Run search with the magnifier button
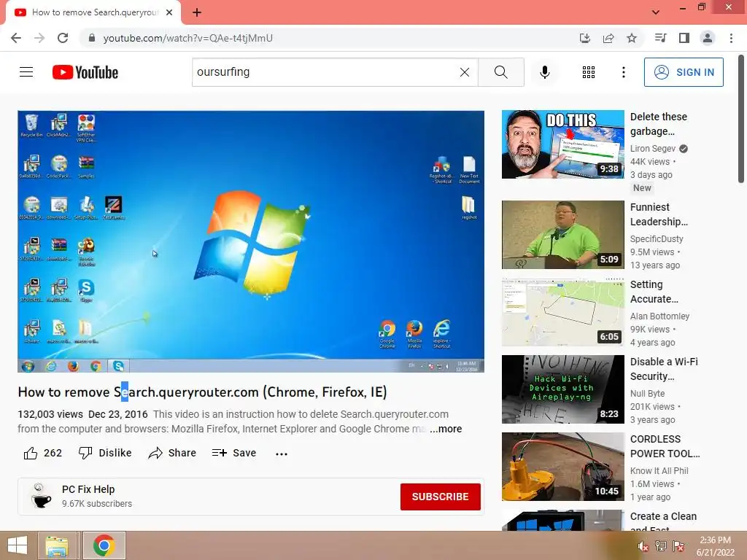 pos(500,72)
